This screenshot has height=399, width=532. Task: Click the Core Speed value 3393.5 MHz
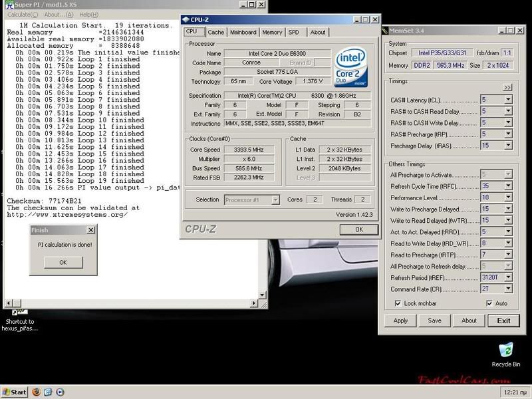pos(249,150)
